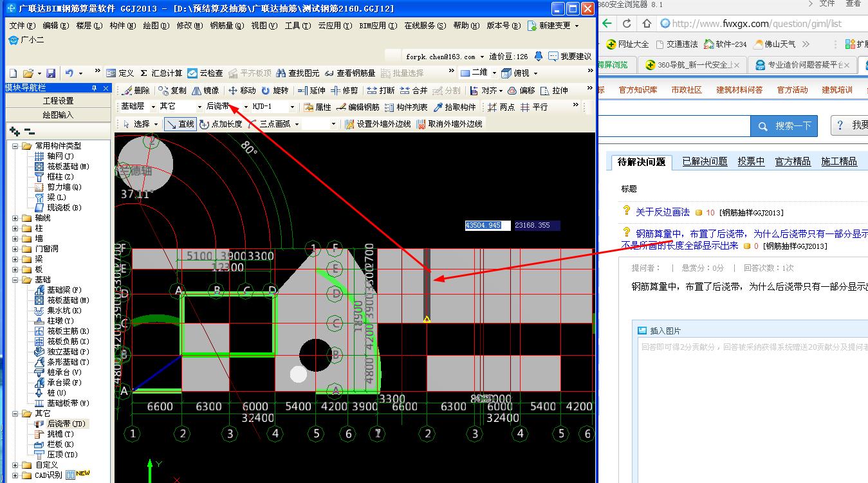
Task: Expand the 门窗洞 tree node
Action: tap(15, 249)
